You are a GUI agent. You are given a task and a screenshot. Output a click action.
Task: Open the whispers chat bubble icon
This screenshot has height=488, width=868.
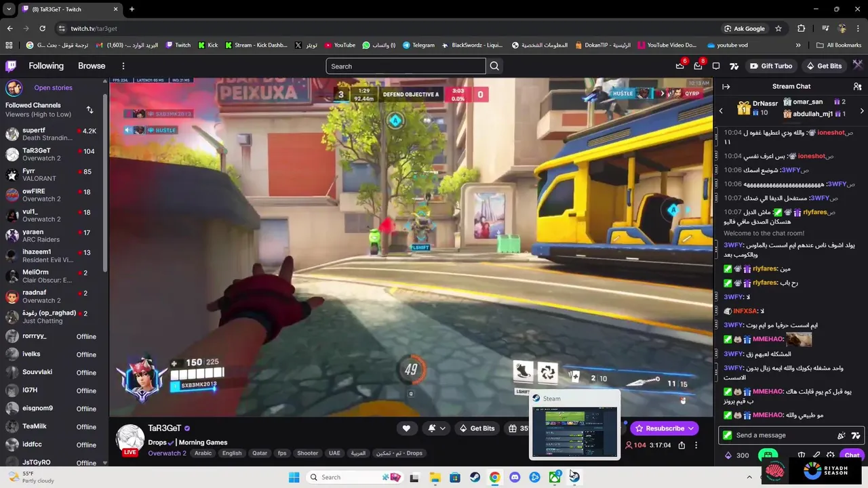tap(716, 66)
